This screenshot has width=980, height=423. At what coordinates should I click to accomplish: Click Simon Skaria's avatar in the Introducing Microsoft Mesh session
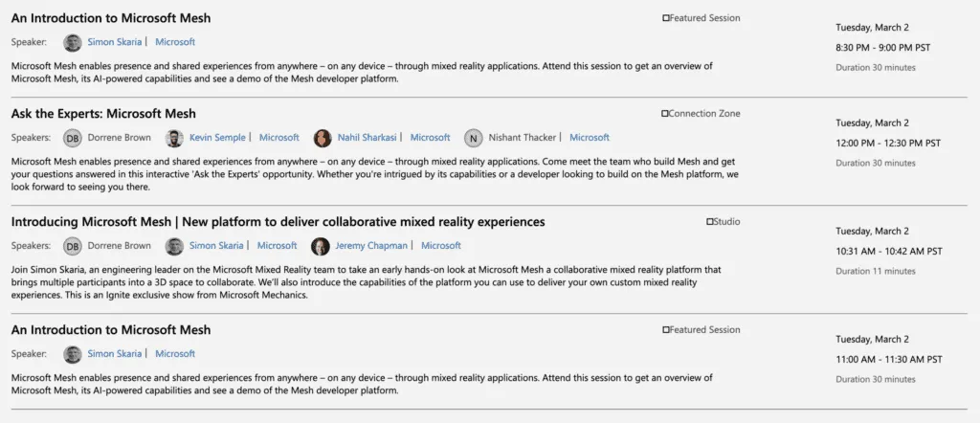[174, 246]
